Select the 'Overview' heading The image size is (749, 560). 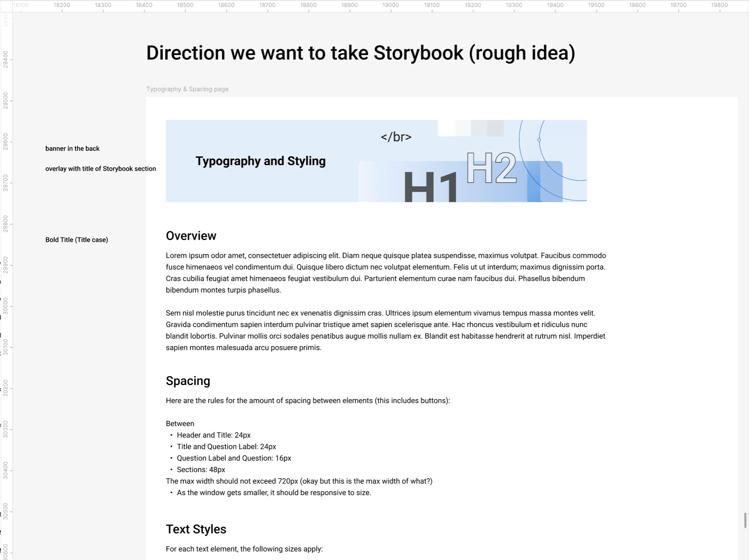point(191,236)
